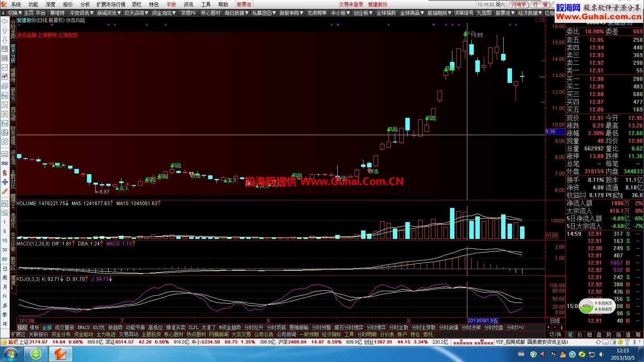Expand the 切换 dropdown
Viewport: 644px width, 362px height.
click(15, 13)
